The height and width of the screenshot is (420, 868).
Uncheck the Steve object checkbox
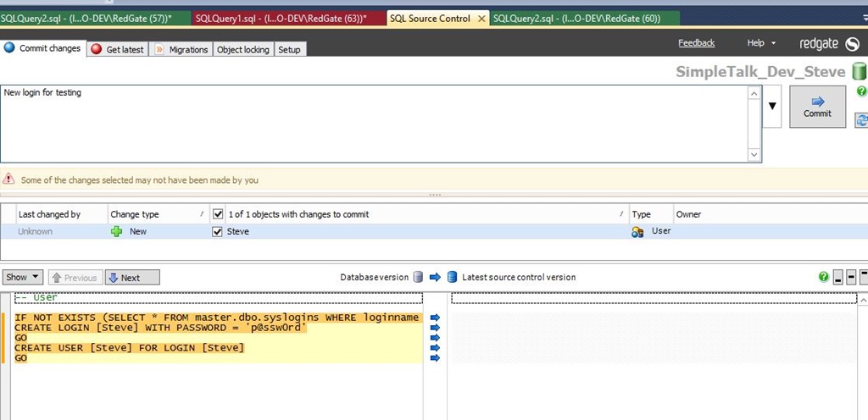coord(218,231)
